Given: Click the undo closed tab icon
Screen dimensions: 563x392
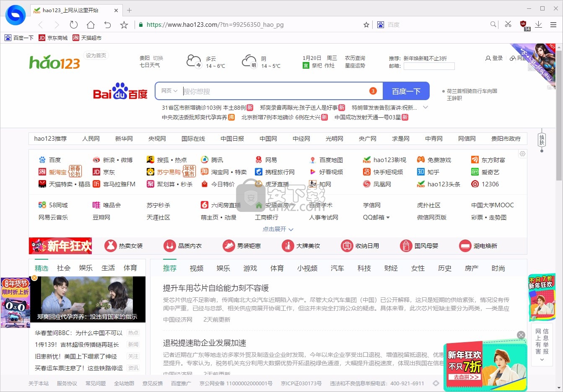Looking at the screenshot, I should coord(107,25).
